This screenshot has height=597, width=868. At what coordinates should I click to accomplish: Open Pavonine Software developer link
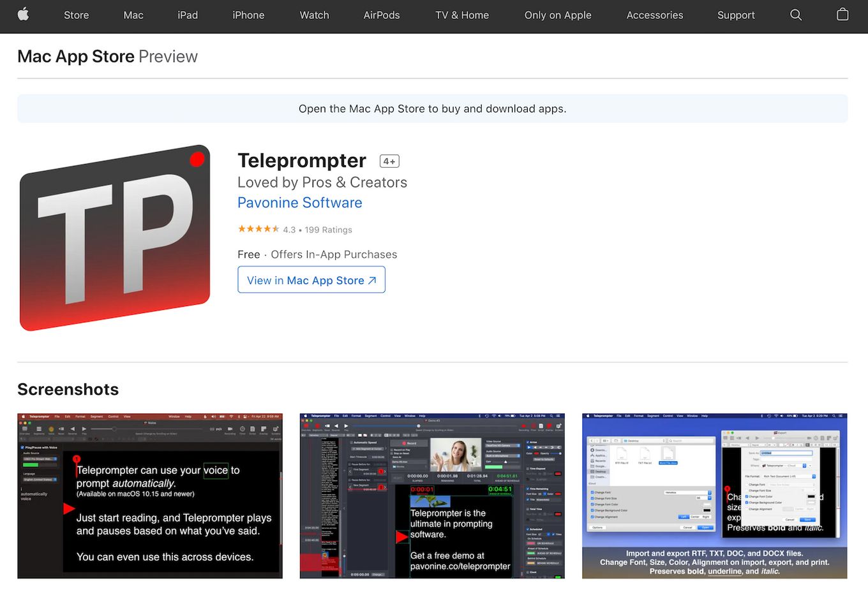[300, 203]
